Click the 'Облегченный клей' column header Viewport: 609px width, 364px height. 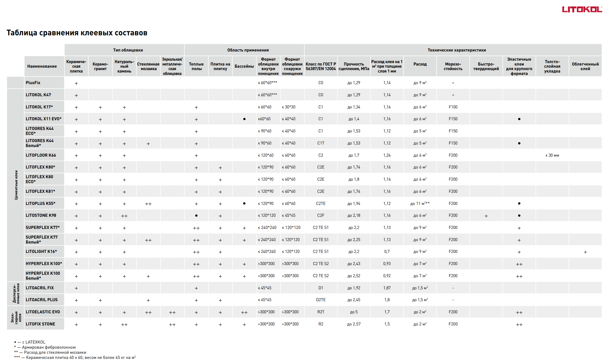585,66
